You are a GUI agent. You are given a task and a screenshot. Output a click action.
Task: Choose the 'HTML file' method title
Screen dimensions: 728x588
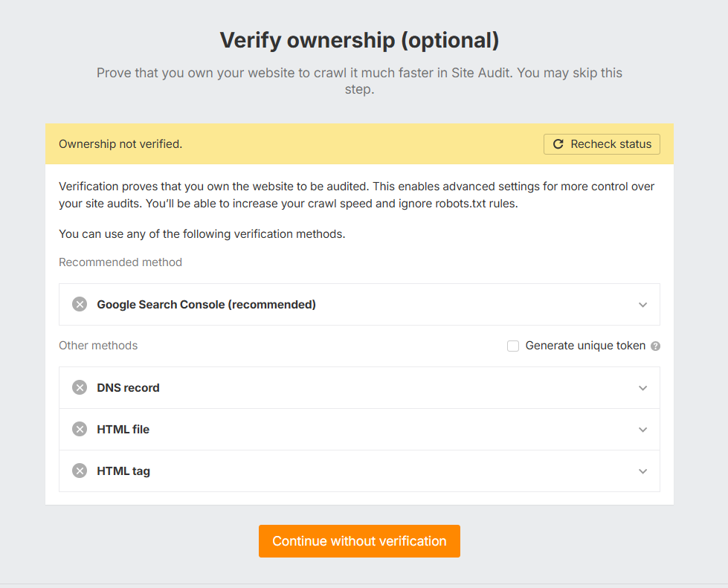[123, 429]
